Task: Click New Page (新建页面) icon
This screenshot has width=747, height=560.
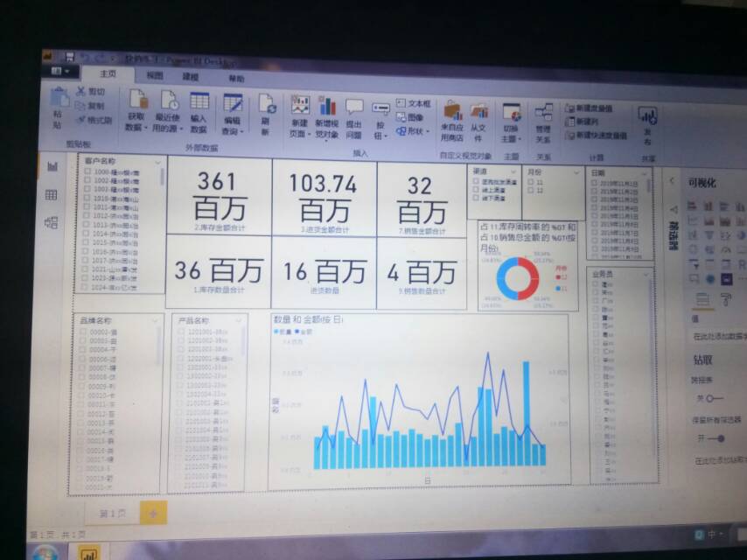Action: click(x=300, y=104)
